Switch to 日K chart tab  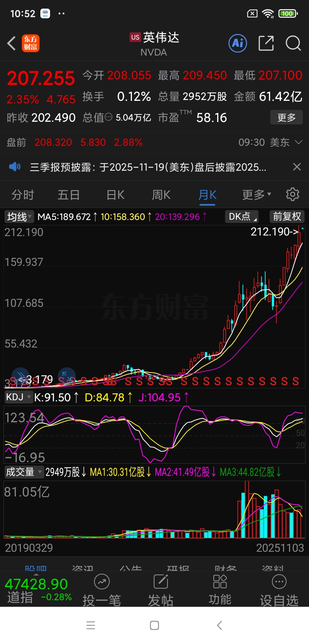[115, 195]
